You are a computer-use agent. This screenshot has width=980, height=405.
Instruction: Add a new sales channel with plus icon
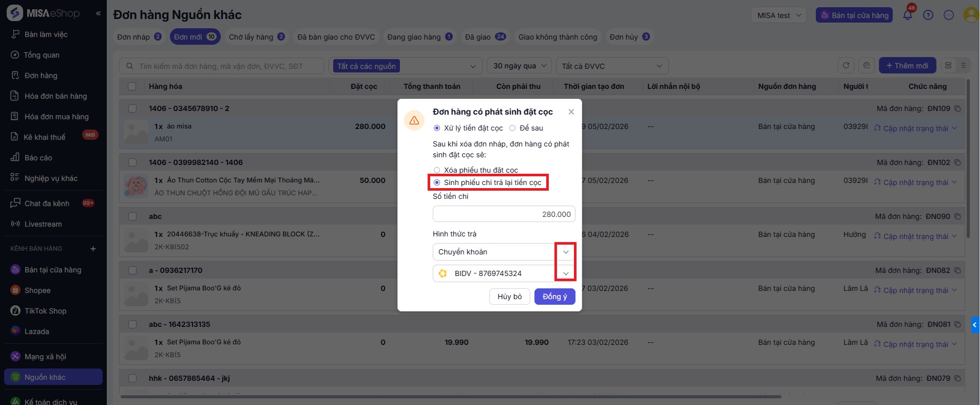(x=93, y=249)
